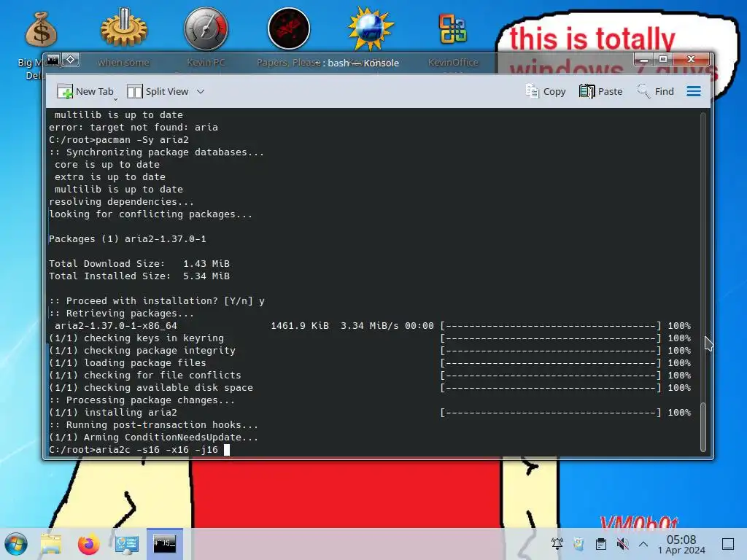Open the Papers, Please desktop icon
This screenshot has width=747, height=560.
(x=289, y=28)
